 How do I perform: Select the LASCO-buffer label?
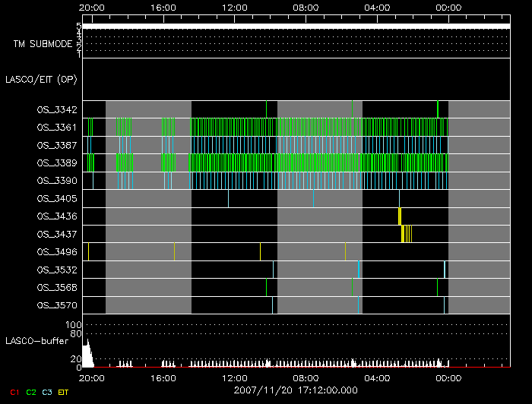point(37,340)
